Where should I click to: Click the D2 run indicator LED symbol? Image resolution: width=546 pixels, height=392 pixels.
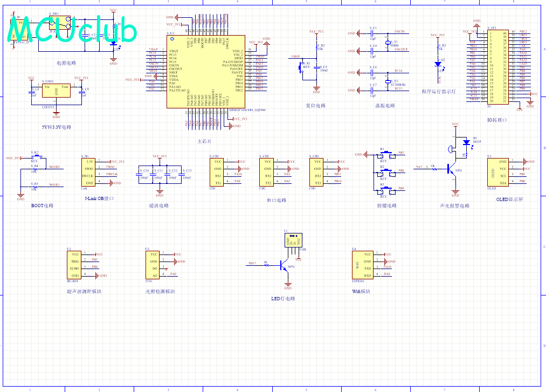click(438, 64)
